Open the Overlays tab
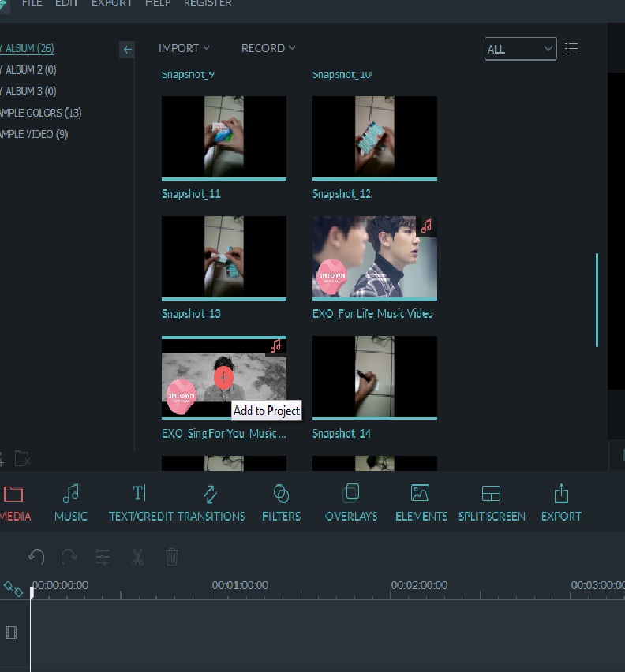This screenshot has width=625, height=672. 351,503
